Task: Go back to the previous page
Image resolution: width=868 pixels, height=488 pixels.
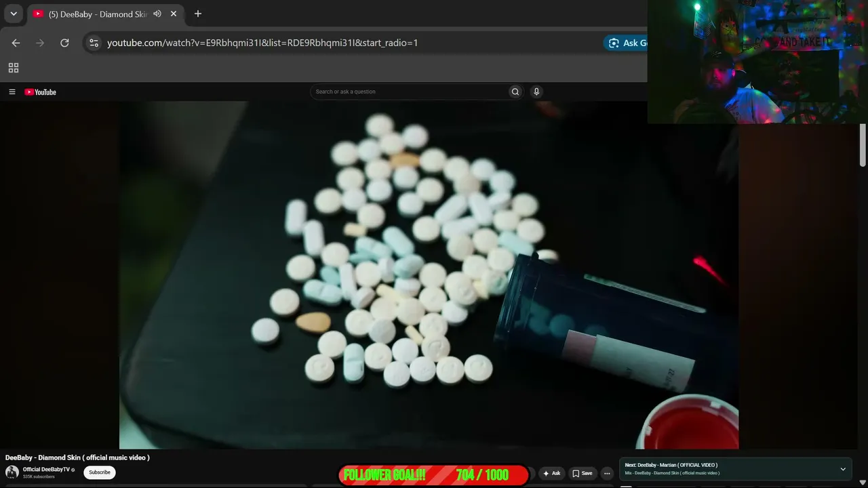Action: pos(16,43)
